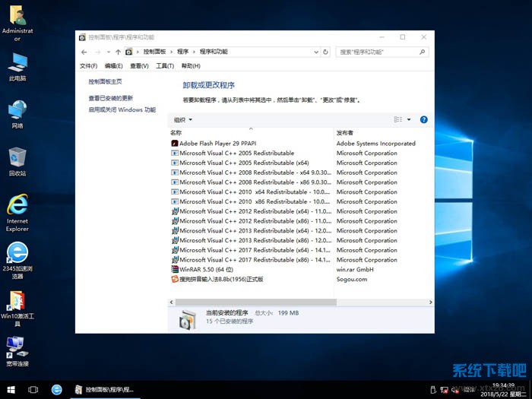The height and width of the screenshot is (399, 532).
Task: Select Visual C++ 2013 Redistributable (x86) row
Action: point(251,240)
